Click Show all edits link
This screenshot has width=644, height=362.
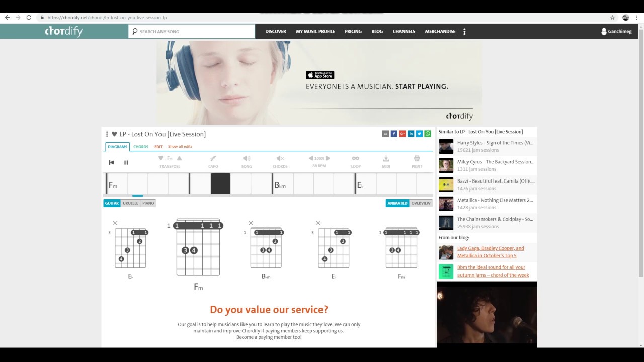(x=180, y=147)
